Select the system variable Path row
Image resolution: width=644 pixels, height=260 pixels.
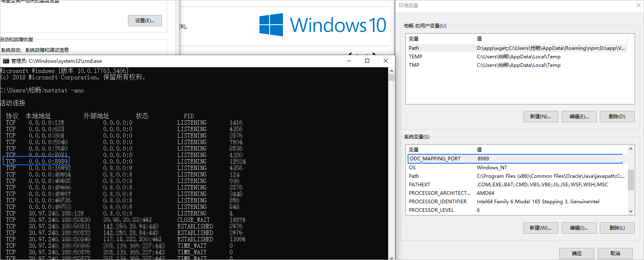pyautogui.click(x=517, y=176)
